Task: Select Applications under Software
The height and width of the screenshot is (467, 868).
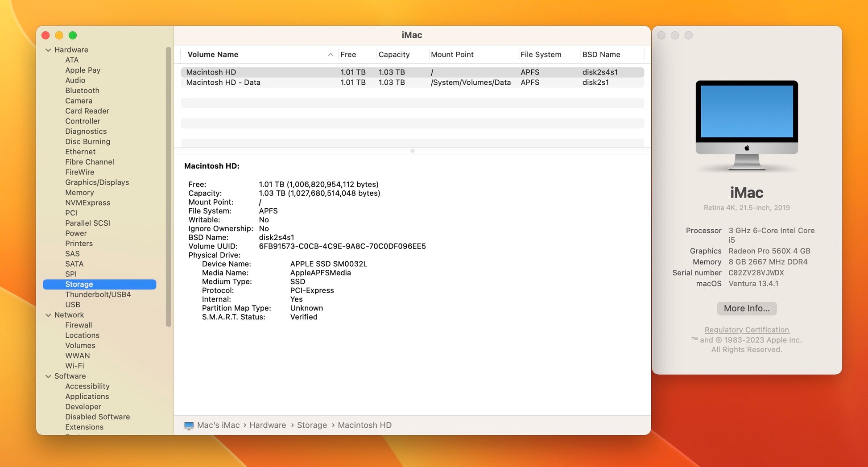Action: [87, 397]
